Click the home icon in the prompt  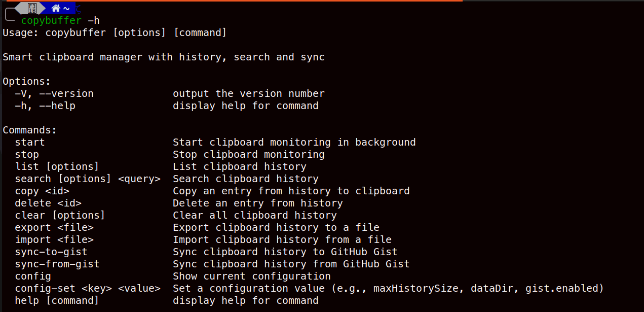click(56, 8)
